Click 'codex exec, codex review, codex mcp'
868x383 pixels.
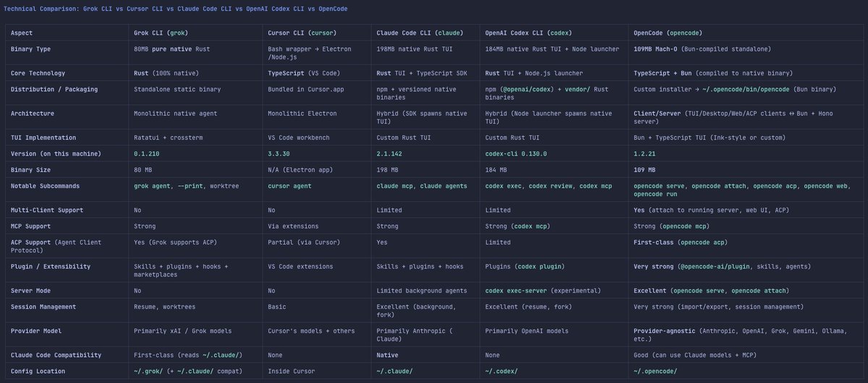548,186
